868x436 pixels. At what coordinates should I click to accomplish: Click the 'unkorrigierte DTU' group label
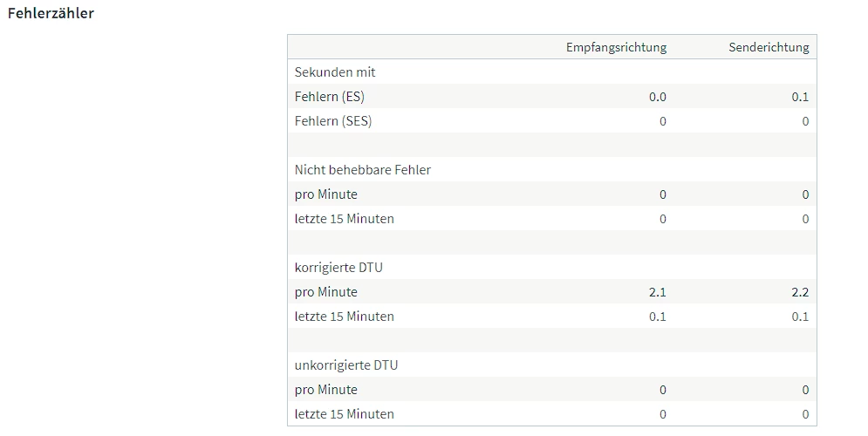(346, 365)
